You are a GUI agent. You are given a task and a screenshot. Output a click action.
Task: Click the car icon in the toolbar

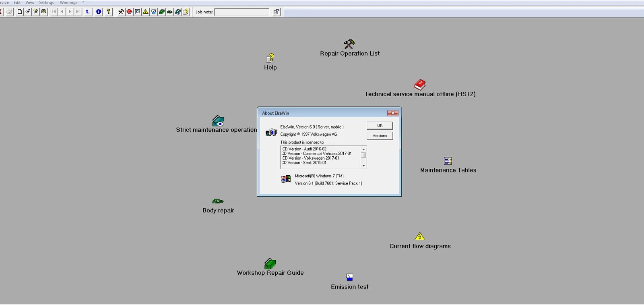point(43,12)
